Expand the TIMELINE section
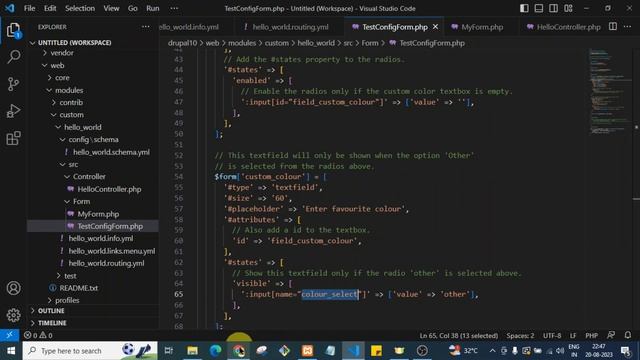 [x=52, y=323]
